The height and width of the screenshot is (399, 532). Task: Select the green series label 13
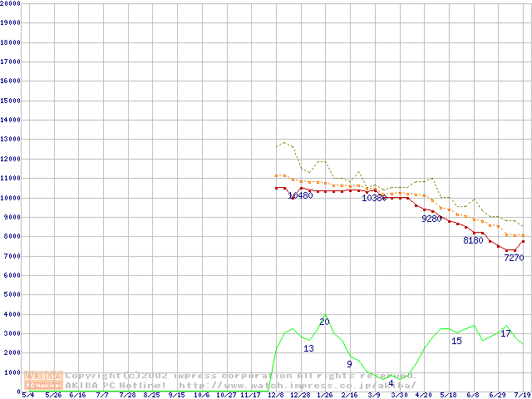[308, 348]
